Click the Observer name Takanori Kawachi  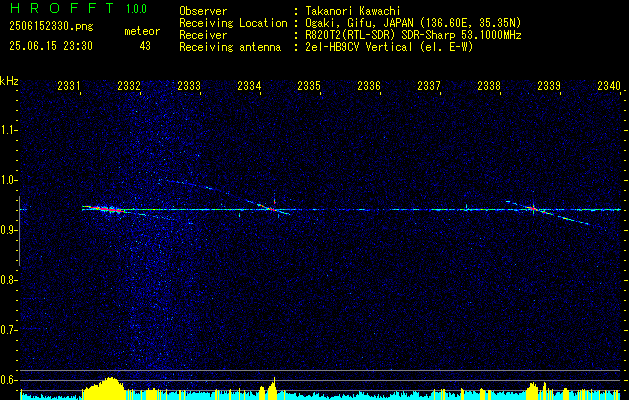pyautogui.click(x=353, y=11)
